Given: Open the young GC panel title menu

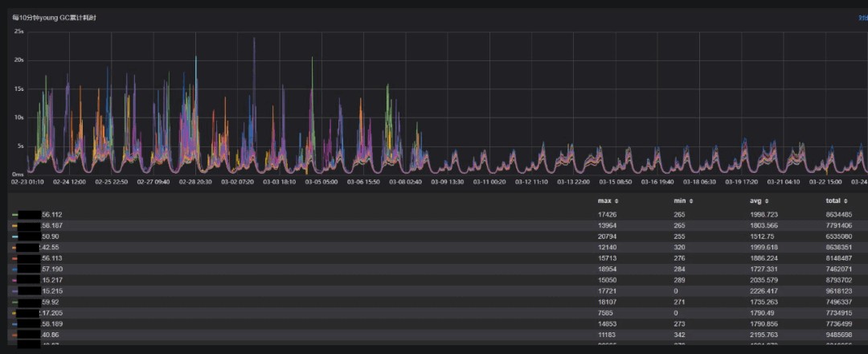Looking at the screenshot, I should (58, 17).
